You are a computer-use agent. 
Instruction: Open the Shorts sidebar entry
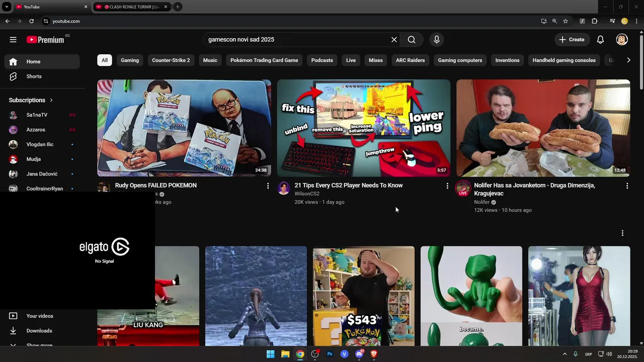click(42, 76)
